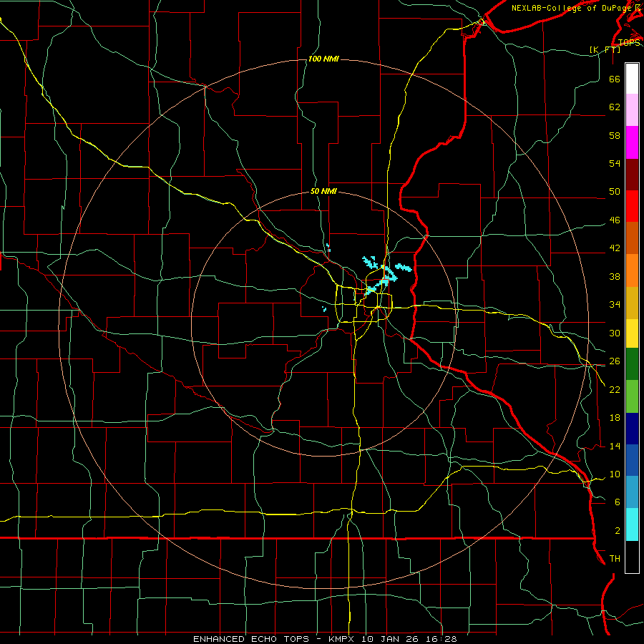Screen dimensions: 644x644
Task: Click the "62" legend value
Action: tap(615, 107)
